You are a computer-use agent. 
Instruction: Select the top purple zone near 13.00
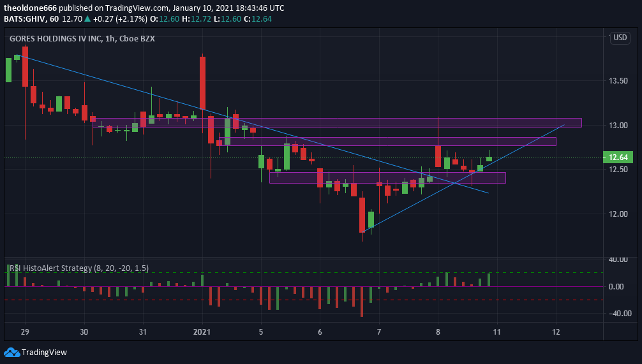click(337, 122)
